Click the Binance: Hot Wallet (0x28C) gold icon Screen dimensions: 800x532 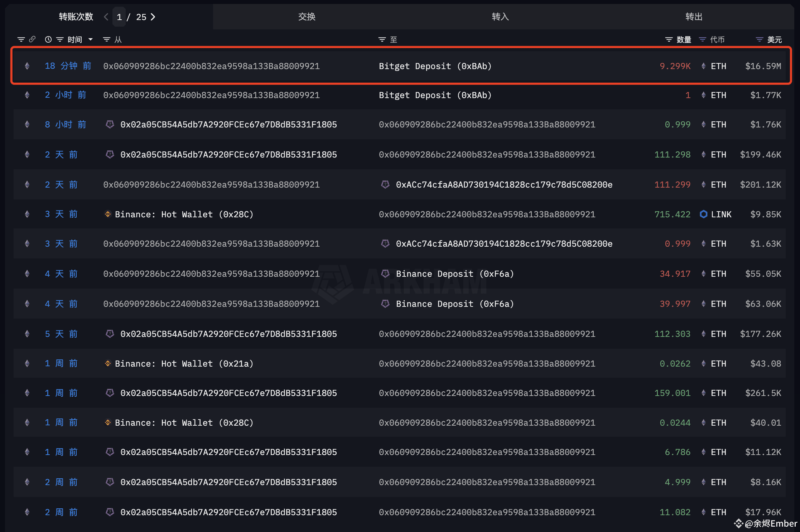[108, 214]
